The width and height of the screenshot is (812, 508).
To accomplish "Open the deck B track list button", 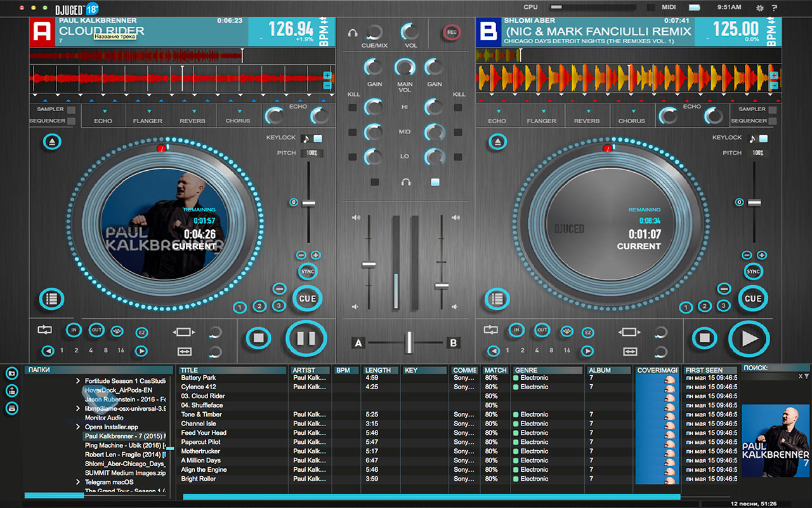I will point(497,298).
